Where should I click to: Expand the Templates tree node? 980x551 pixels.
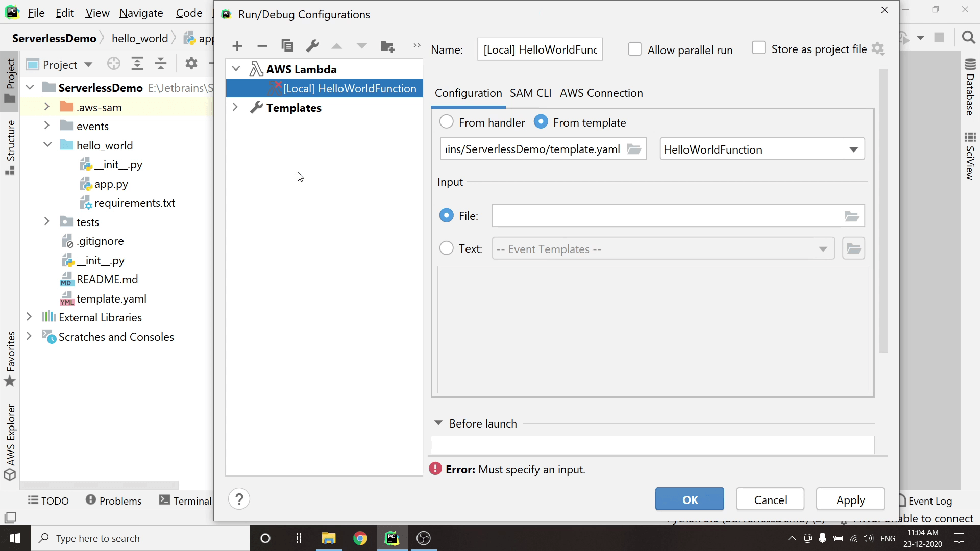(x=235, y=108)
